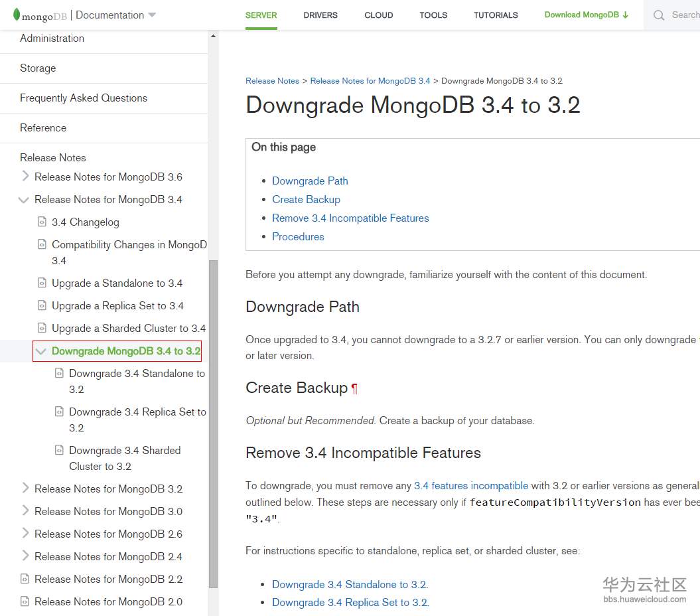Click the download arrow icon after Download MongoDB
The width and height of the screenshot is (700, 616).
click(626, 15)
